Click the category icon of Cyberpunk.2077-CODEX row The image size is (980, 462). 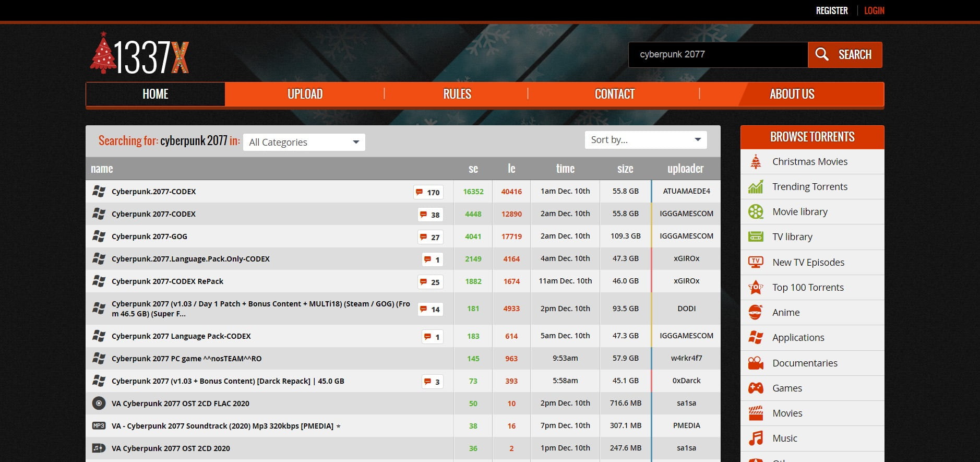tap(99, 191)
